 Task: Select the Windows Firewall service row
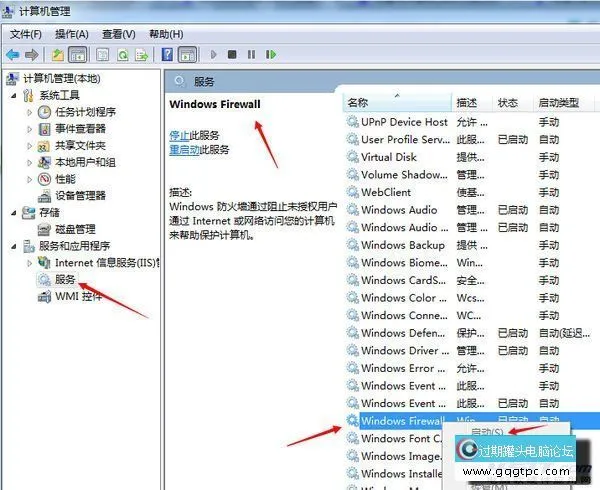pyautogui.click(x=472, y=421)
